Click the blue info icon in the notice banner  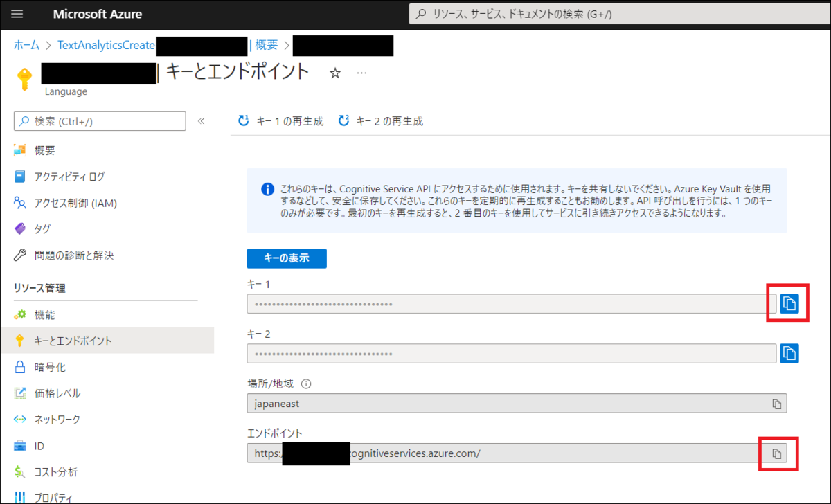pos(267,189)
